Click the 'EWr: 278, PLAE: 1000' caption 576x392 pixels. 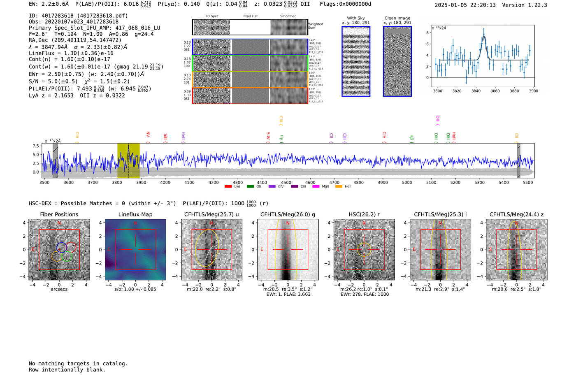[365, 294]
